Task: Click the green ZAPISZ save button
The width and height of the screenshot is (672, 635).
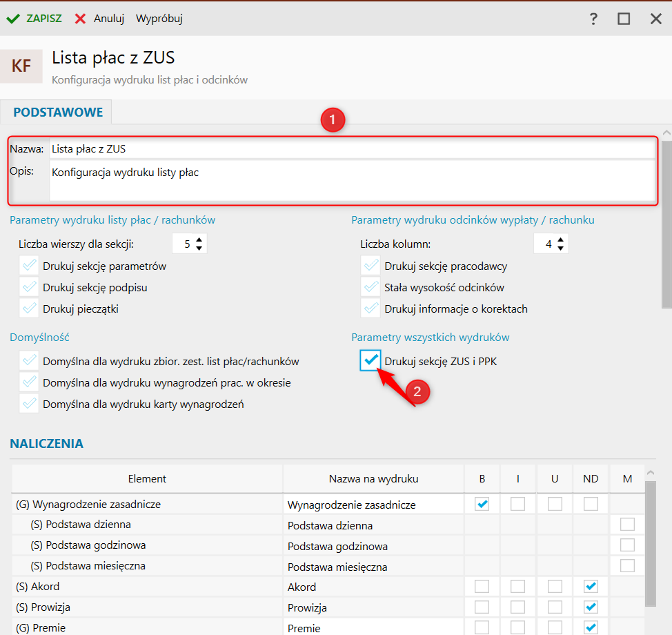Action: [34, 19]
